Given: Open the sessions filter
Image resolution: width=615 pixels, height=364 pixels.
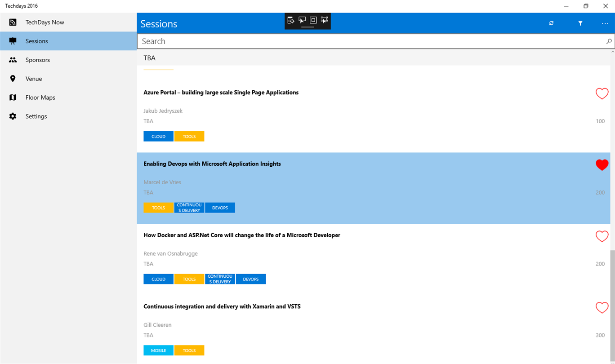Looking at the screenshot, I should [x=580, y=23].
